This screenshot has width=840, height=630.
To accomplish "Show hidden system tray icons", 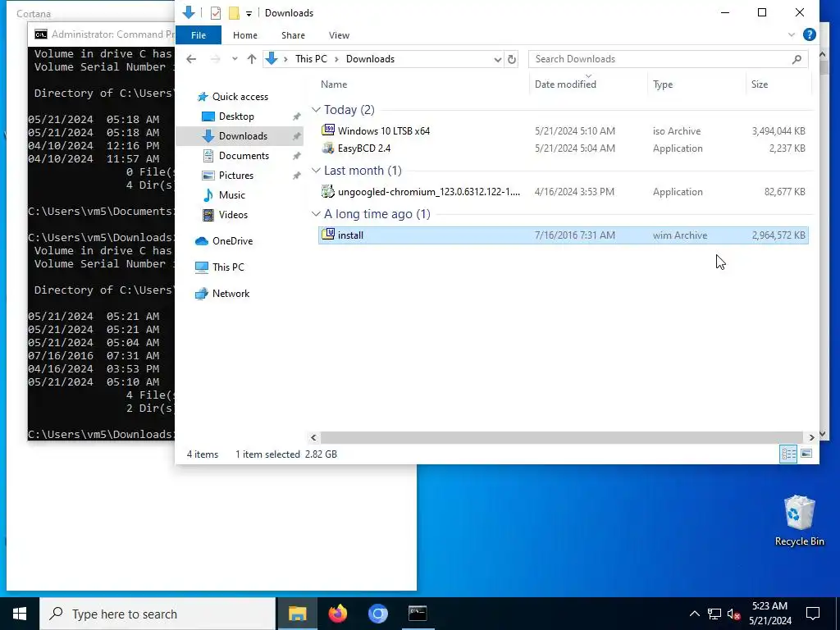I will pyautogui.click(x=694, y=614).
